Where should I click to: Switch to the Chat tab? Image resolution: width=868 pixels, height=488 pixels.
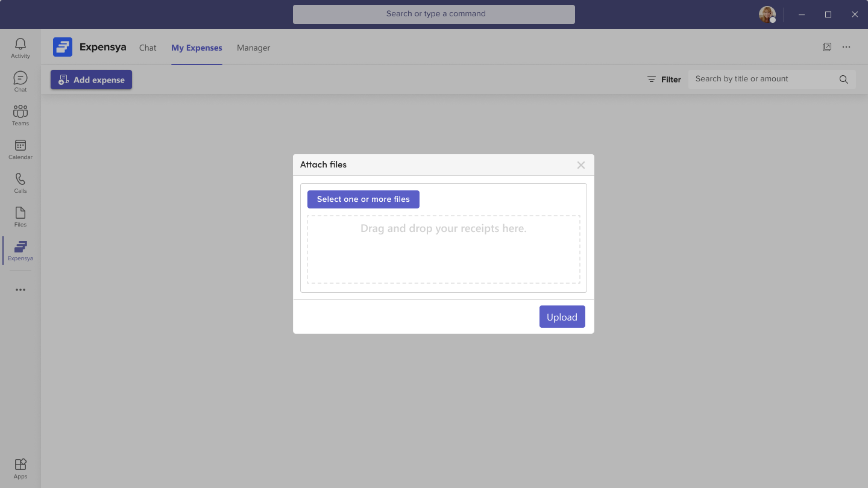148,48
